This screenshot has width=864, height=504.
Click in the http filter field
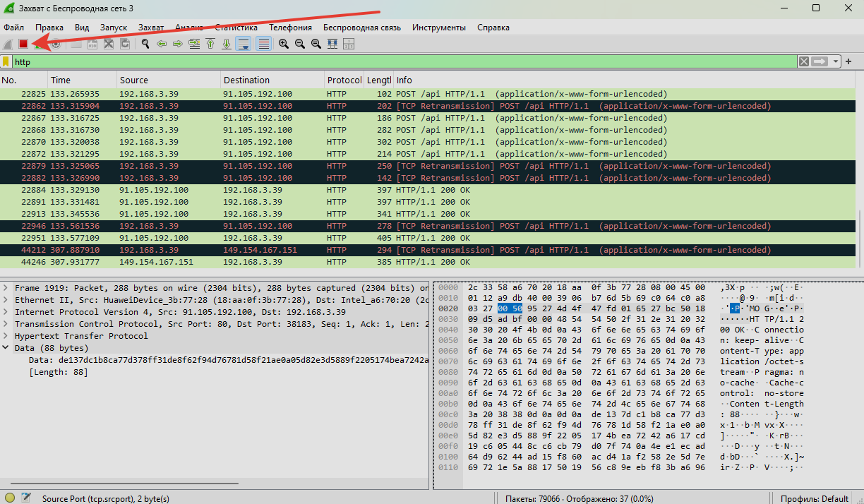point(405,61)
